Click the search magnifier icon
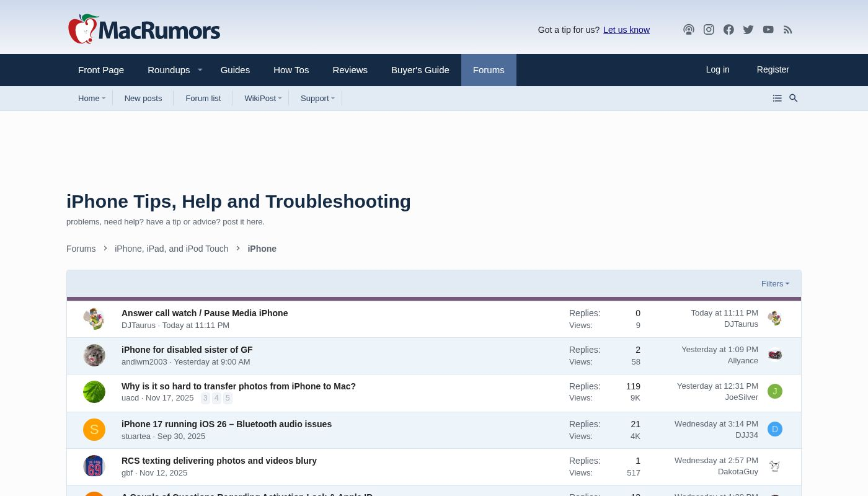868x496 pixels. (793, 98)
